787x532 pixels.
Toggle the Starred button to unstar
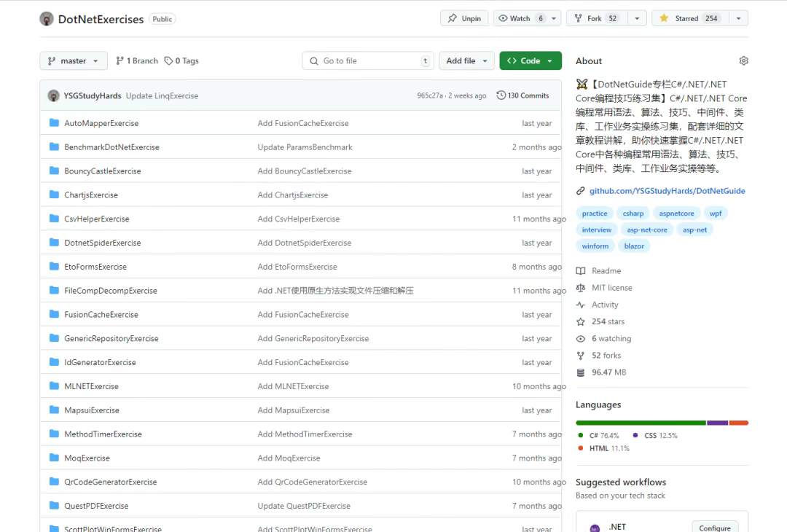point(689,19)
